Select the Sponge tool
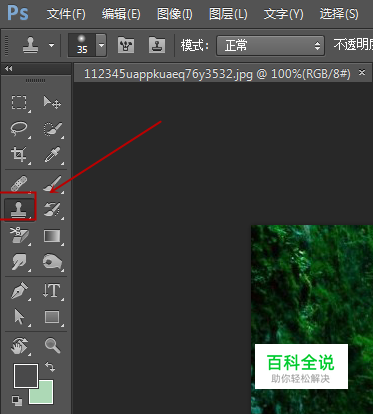The width and height of the screenshot is (373, 414). click(x=52, y=262)
